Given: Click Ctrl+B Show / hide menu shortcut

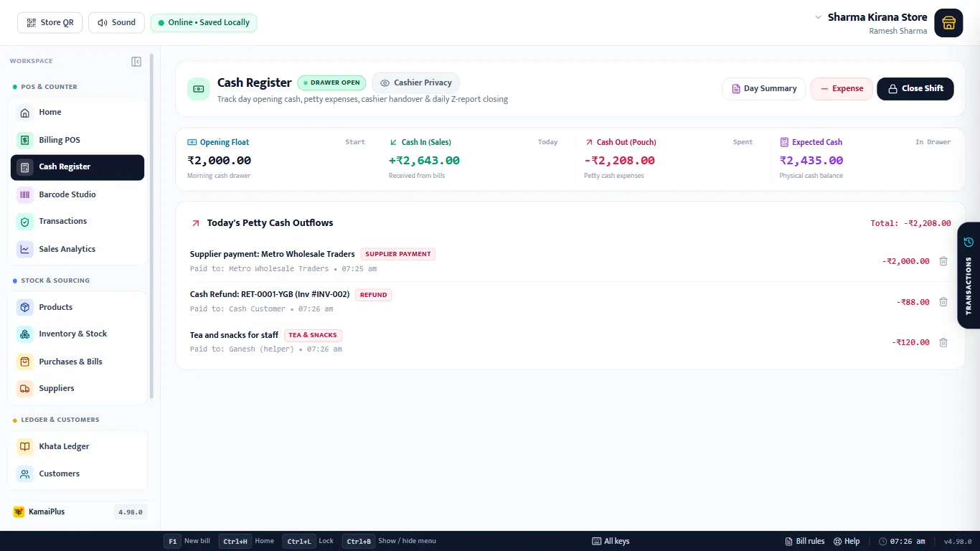Looking at the screenshot, I should coord(390,541).
